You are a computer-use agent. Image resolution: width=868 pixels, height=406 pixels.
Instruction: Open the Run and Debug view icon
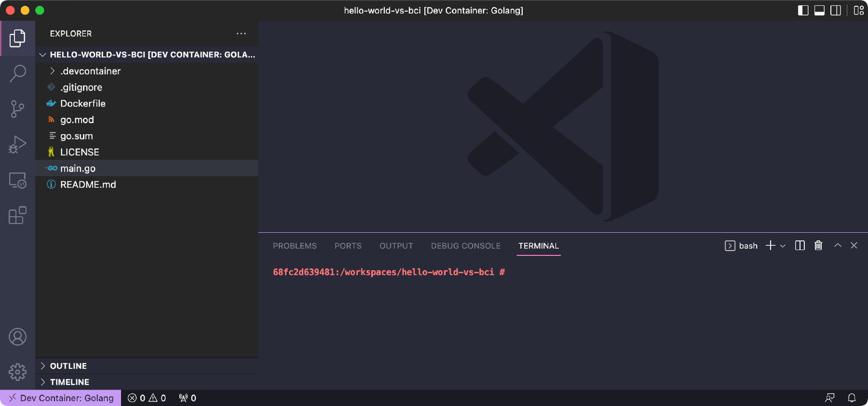[17, 144]
